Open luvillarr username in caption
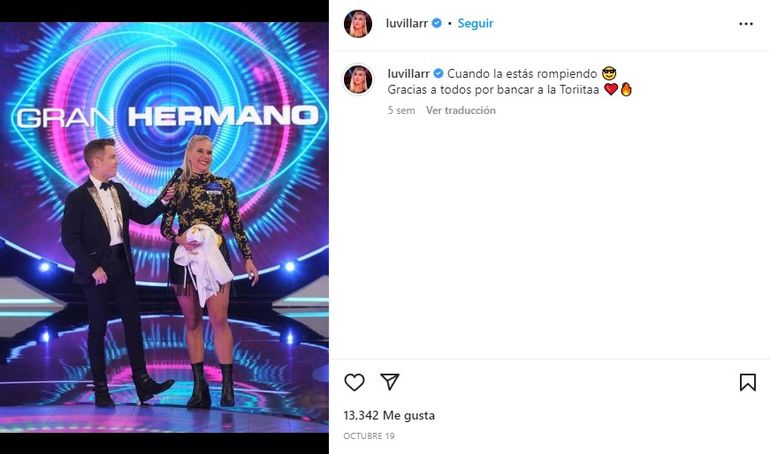 point(409,74)
